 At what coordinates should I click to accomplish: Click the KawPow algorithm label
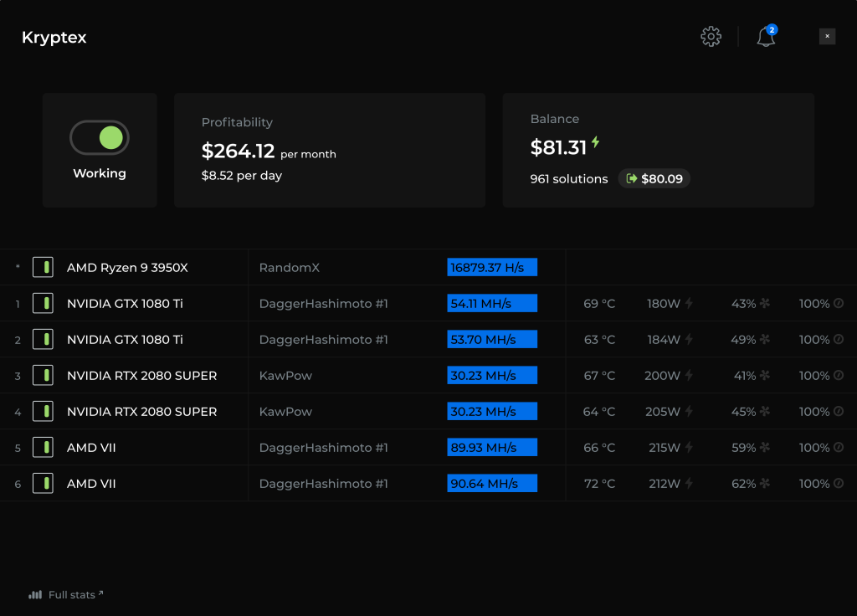[285, 375]
